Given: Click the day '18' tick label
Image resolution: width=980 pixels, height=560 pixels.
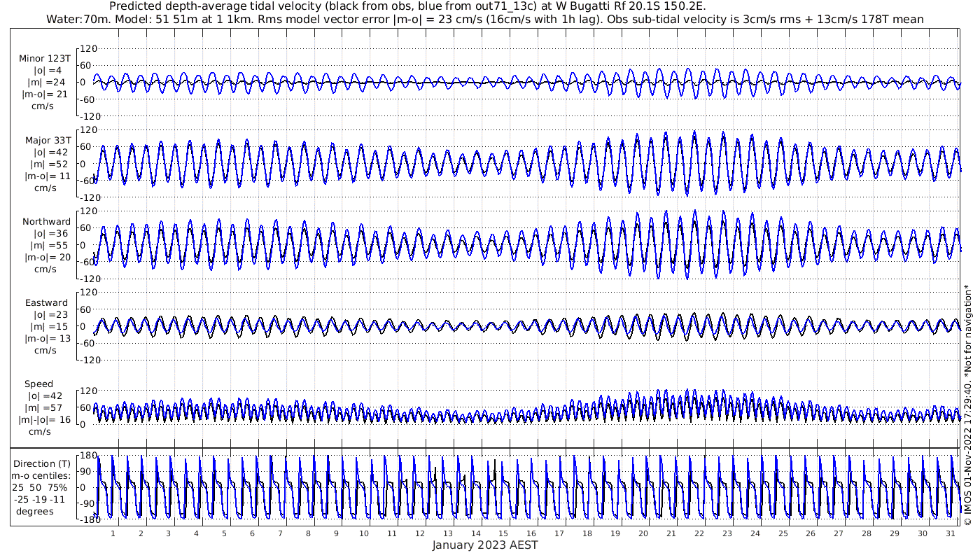Looking at the screenshot, I should (587, 533).
